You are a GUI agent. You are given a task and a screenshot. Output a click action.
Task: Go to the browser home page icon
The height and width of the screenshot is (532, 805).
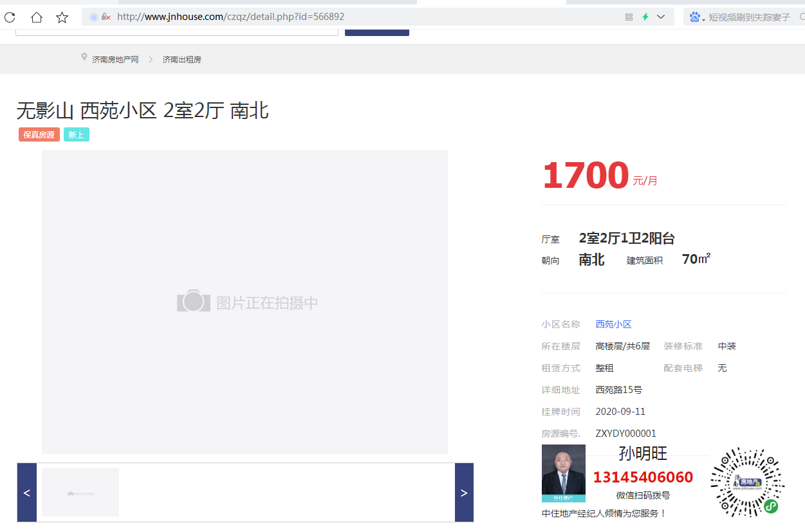(x=37, y=17)
